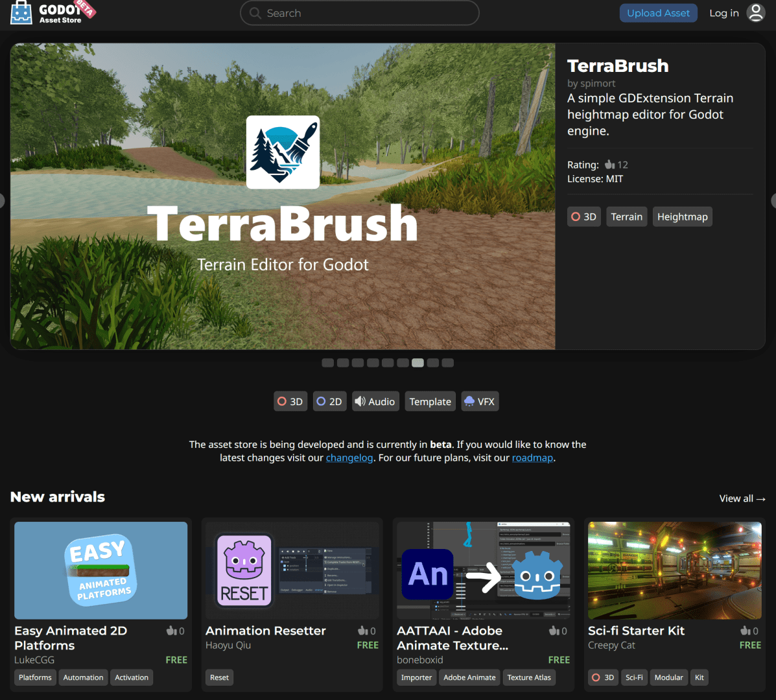Viewport: 776px width, 700px height.
Task: Select the Importer tag
Action: [417, 677]
